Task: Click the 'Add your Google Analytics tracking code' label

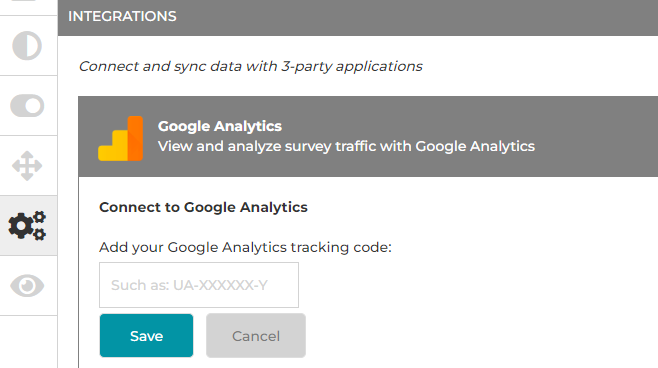Action: coord(245,247)
